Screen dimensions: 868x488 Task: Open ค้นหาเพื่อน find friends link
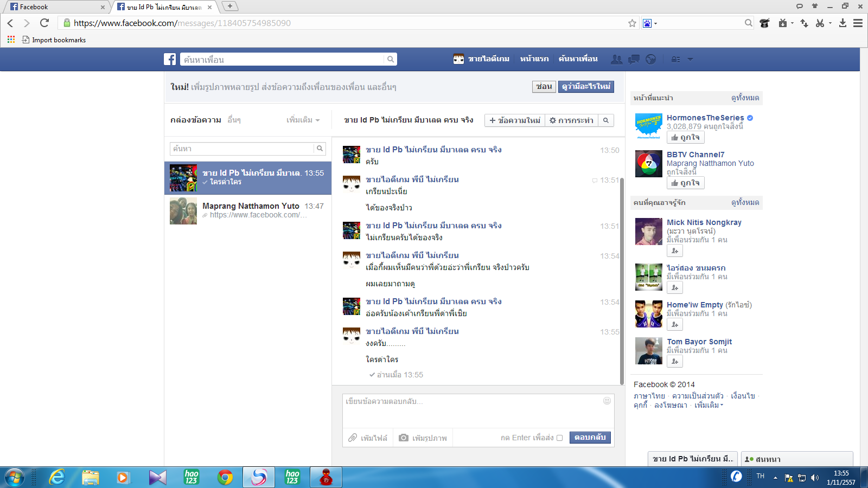pos(578,59)
